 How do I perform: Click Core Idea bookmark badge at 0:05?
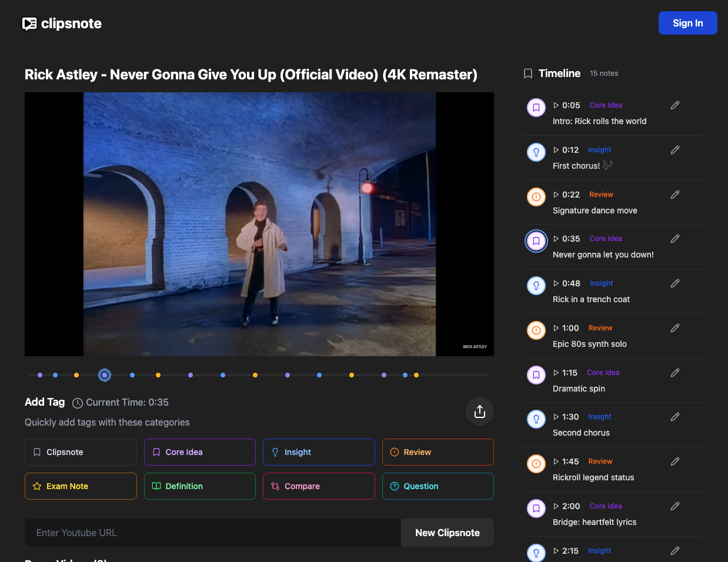point(536,108)
